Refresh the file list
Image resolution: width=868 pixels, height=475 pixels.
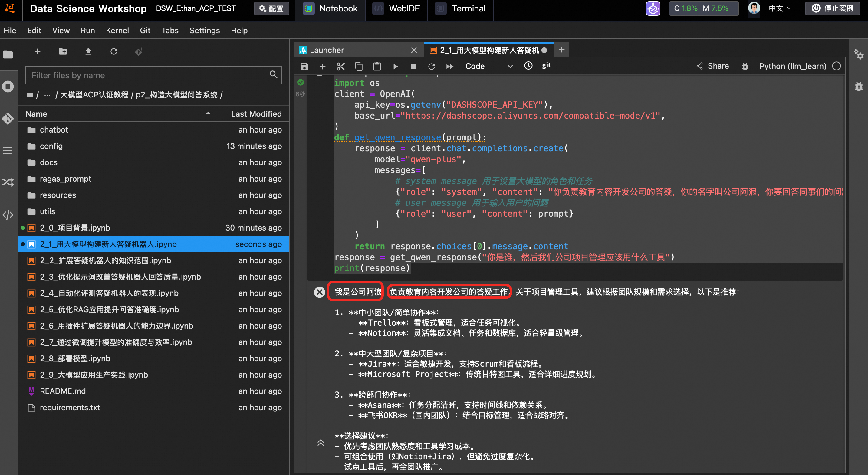coord(114,51)
